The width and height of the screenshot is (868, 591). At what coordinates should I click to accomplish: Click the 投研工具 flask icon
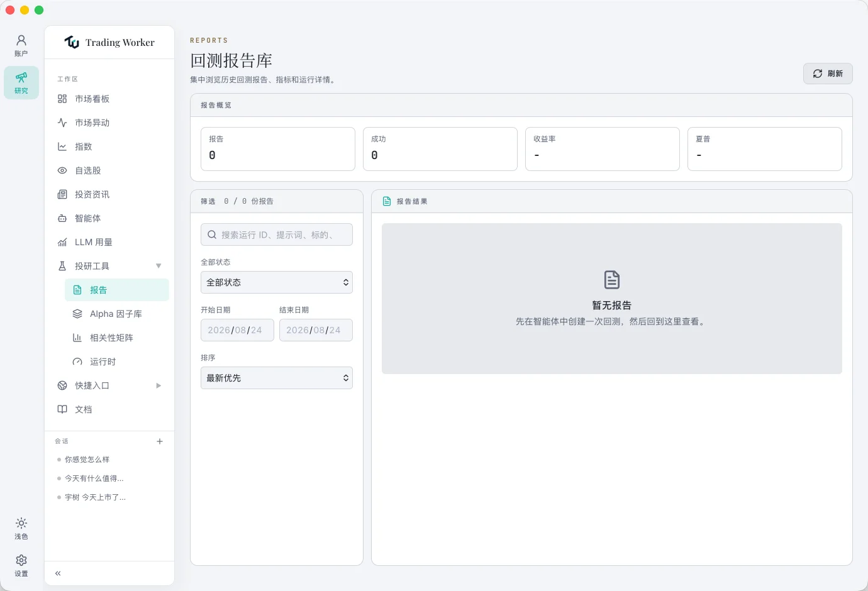click(x=62, y=266)
